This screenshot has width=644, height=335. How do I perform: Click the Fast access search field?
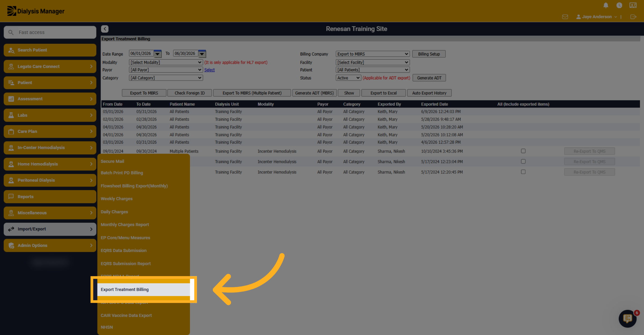pyautogui.click(x=50, y=32)
